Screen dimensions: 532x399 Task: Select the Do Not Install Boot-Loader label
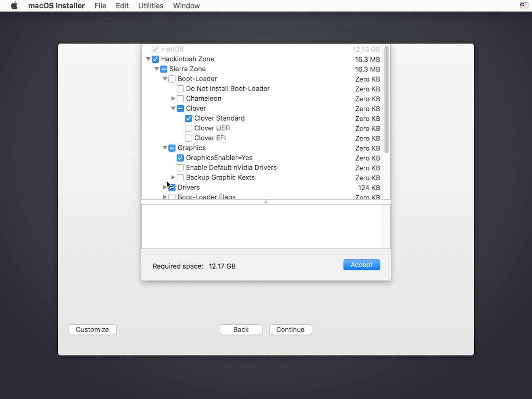coord(228,89)
